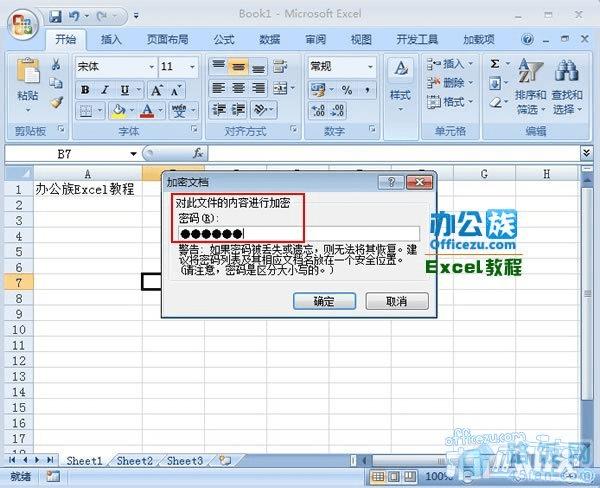Apply accounting number format
Image resolution: width=600 pixels, height=488 pixels.
(319, 90)
